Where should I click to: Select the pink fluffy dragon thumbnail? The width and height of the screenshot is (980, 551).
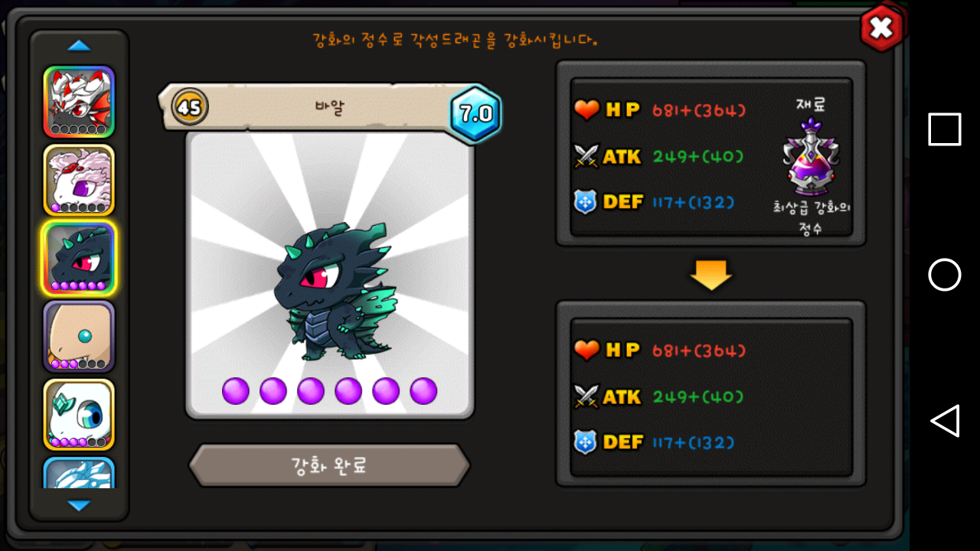coord(79,180)
